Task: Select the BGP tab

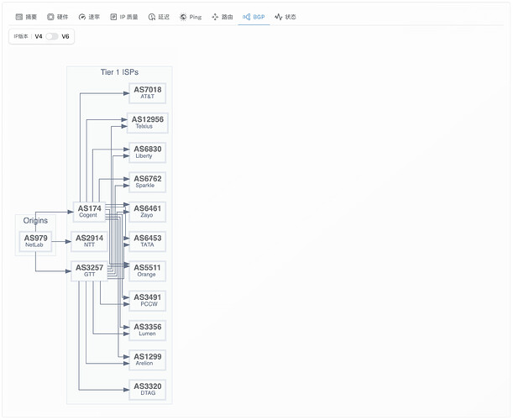Action: 254,17
